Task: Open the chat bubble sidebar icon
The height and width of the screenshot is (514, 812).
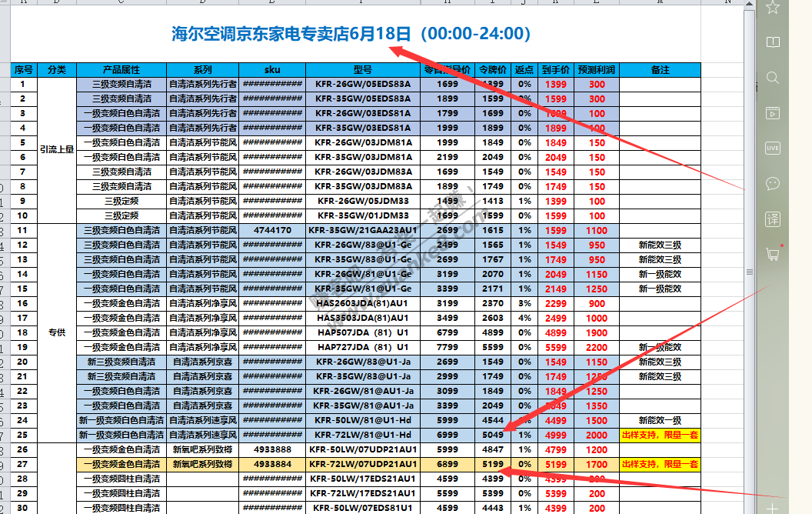Action: pos(773,183)
